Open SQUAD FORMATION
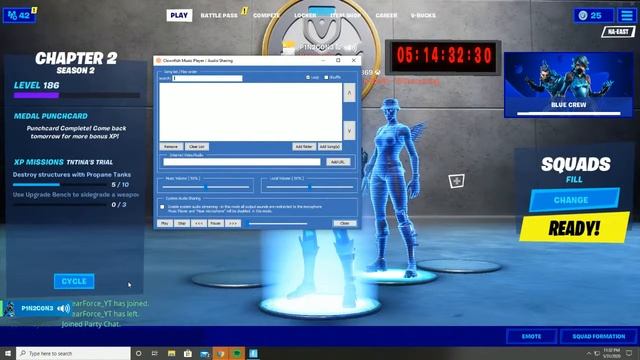 (598, 336)
